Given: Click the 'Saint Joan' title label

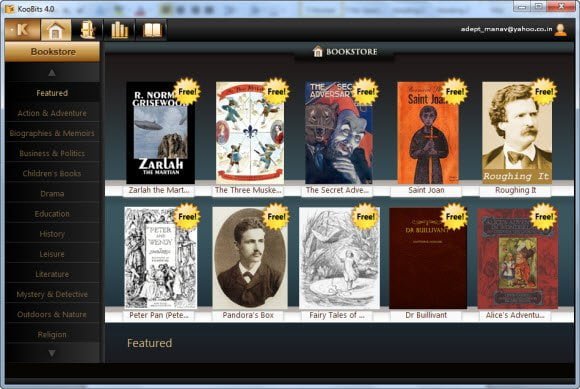Looking at the screenshot, I should 426,190.
